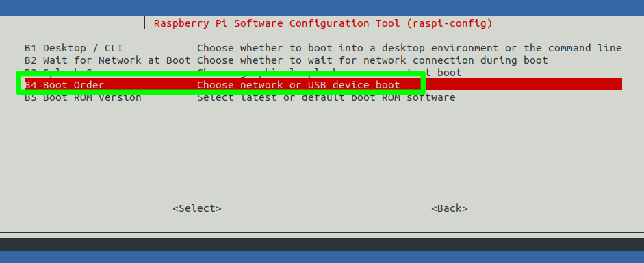644x263 pixels.
Task: Click the 'wait for network connection during boot' description
Action: [x=372, y=60]
